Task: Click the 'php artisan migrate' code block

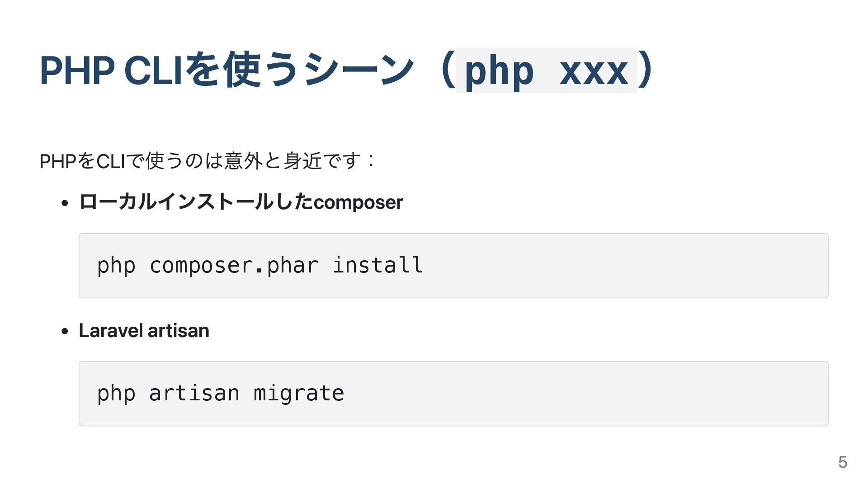Action: [453, 394]
